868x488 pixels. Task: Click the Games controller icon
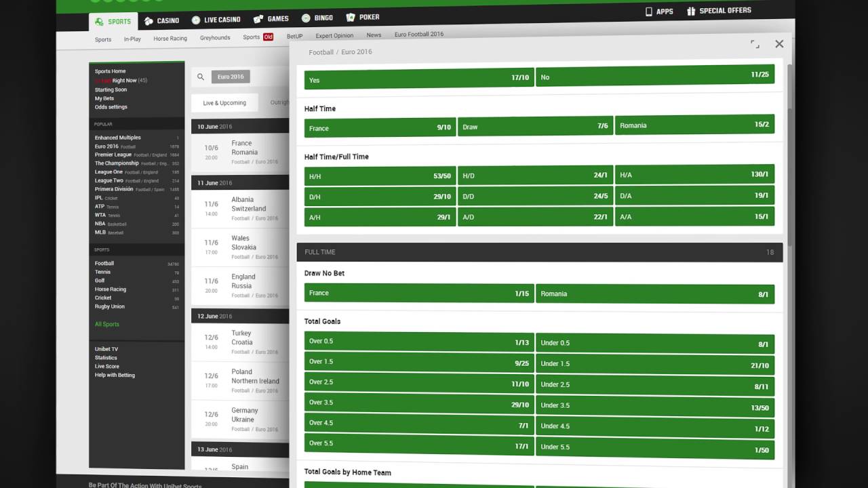pos(258,19)
